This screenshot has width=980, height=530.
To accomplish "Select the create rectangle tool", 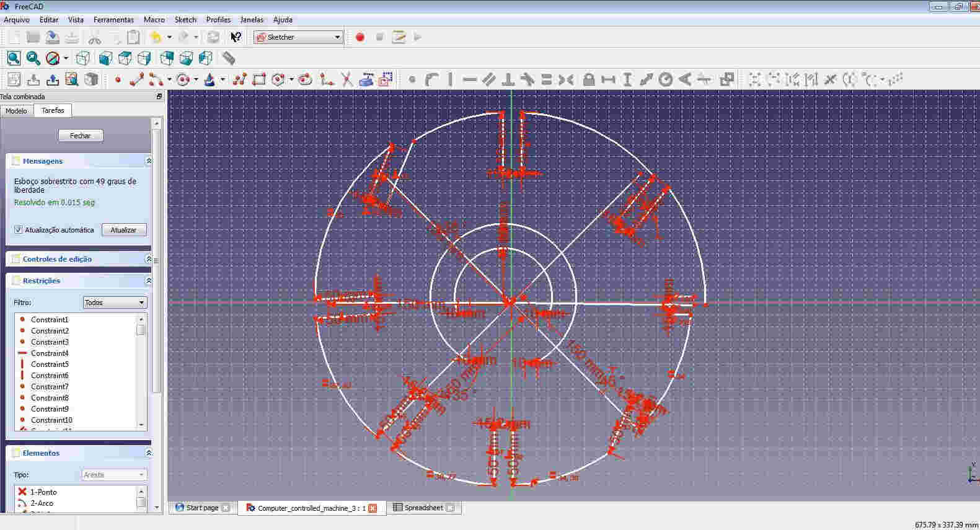I will [259, 79].
